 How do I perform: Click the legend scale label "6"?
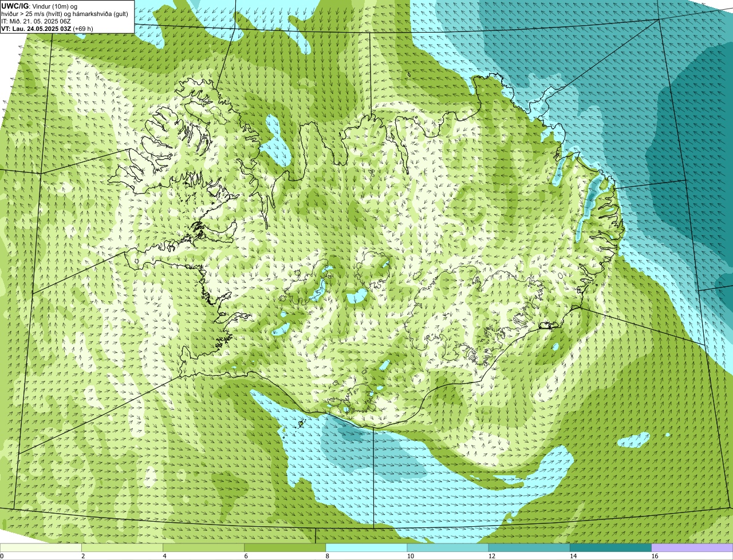[246, 557]
